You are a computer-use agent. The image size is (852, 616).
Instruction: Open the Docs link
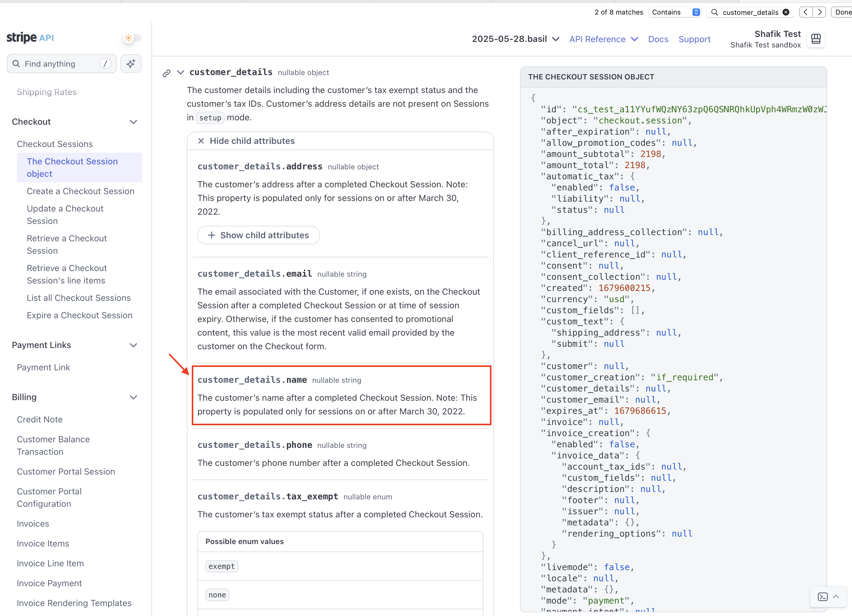pos(658,39)
